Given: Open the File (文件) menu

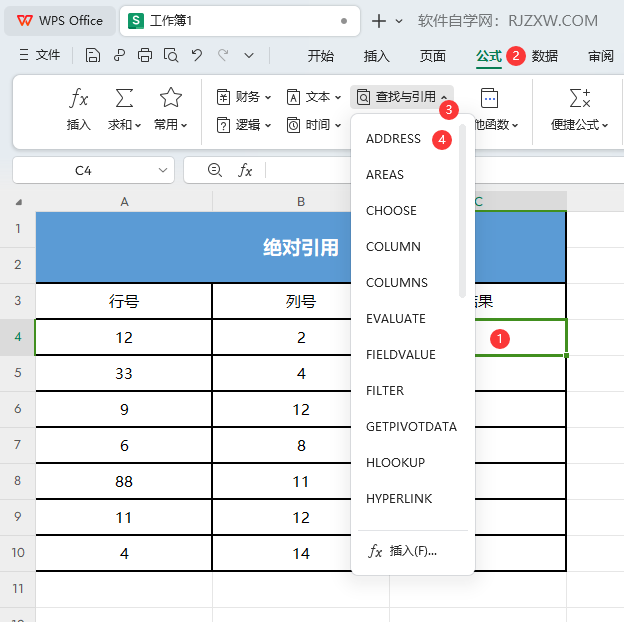Looking at the screenshot, I should (x=40, y=56).
